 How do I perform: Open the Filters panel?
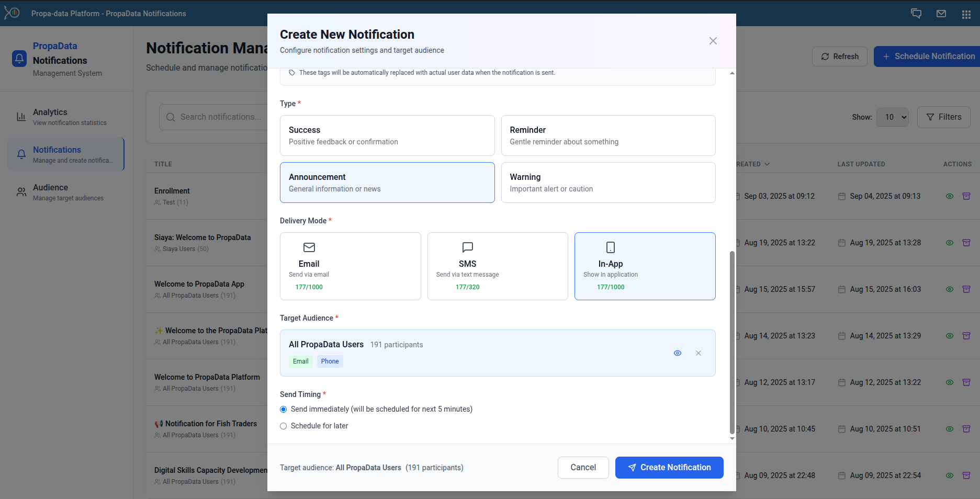943,117
